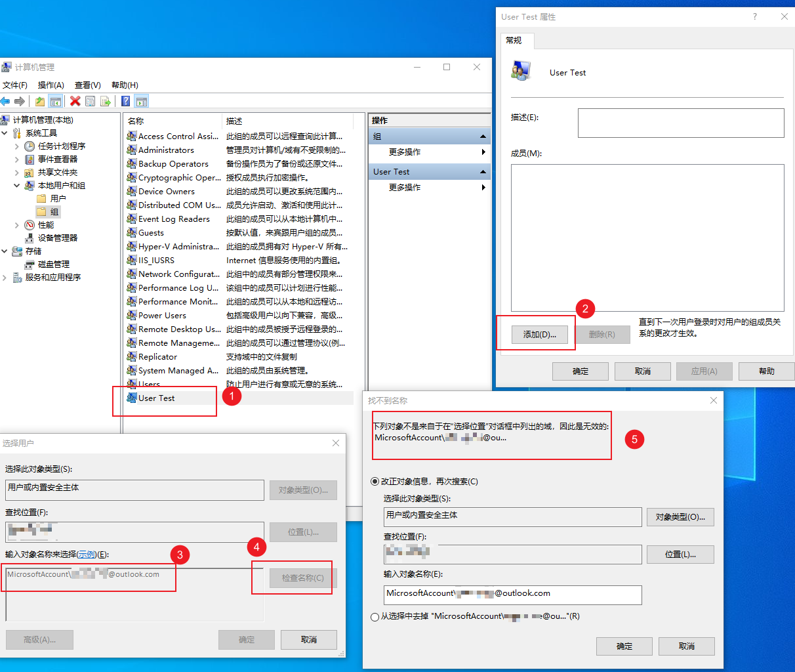
Task: Open the 查看(V) menu
Action: point(88,85)
